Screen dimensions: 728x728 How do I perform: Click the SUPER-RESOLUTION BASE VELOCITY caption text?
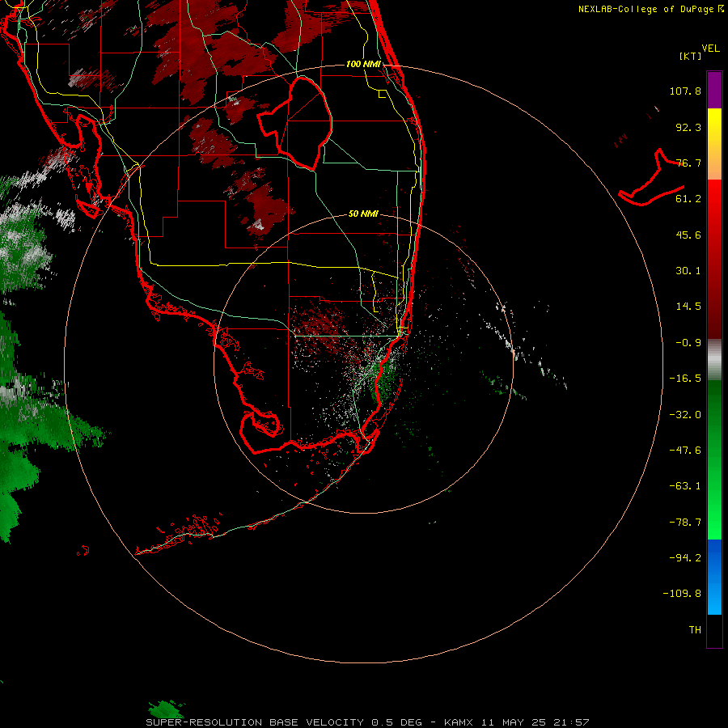point(256,722)
